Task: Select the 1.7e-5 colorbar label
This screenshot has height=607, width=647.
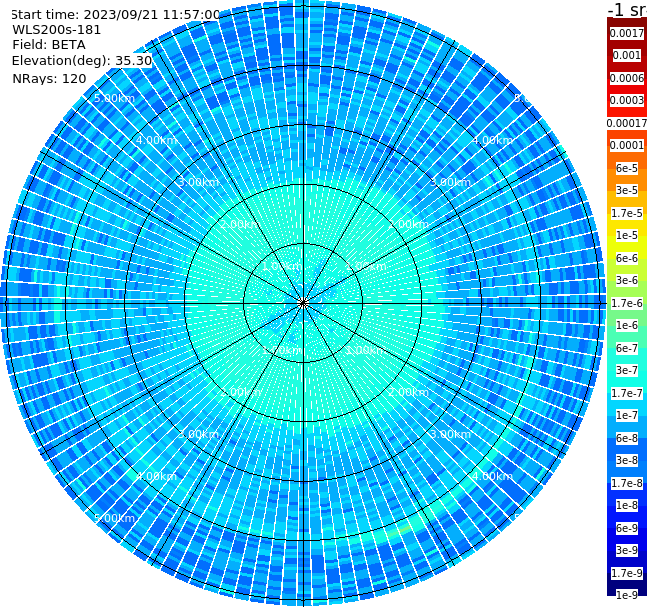Action: 627,213
